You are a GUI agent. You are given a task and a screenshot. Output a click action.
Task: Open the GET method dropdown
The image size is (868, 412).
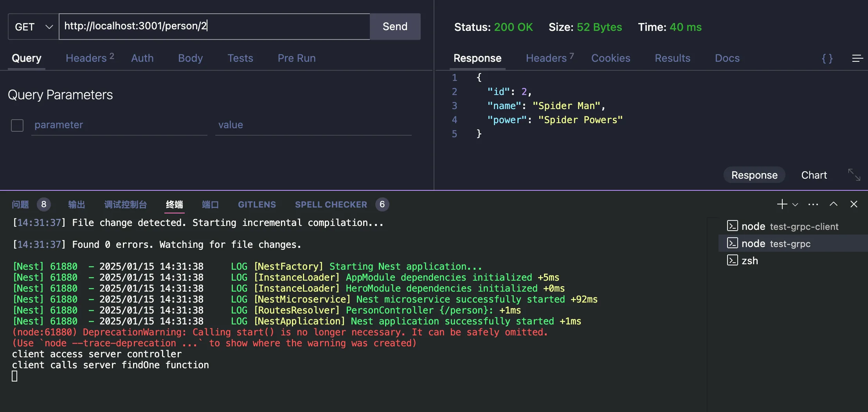34,27
